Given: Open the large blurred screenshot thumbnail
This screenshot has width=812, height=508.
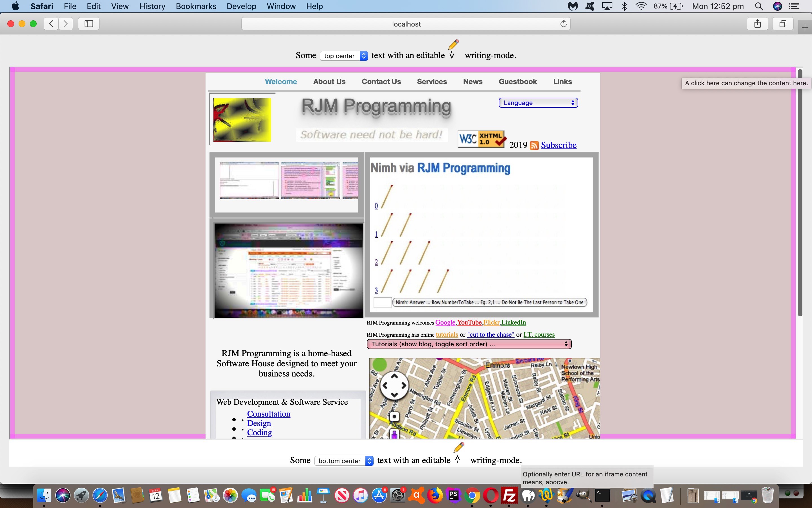Looking at the screenshot, I should 288,270.
